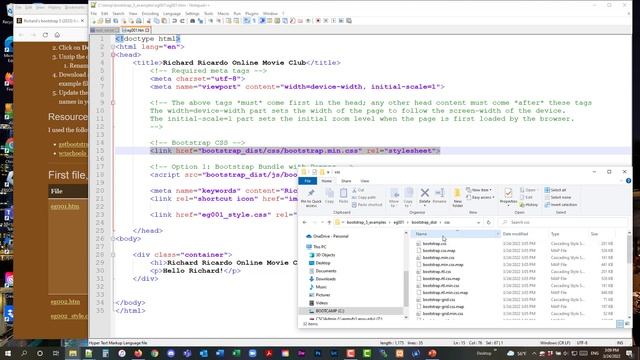Click the Cut scissors icon in Notepad++ toolbar
The width and height of the screenshot is (640, 360).
coord(148,21)
